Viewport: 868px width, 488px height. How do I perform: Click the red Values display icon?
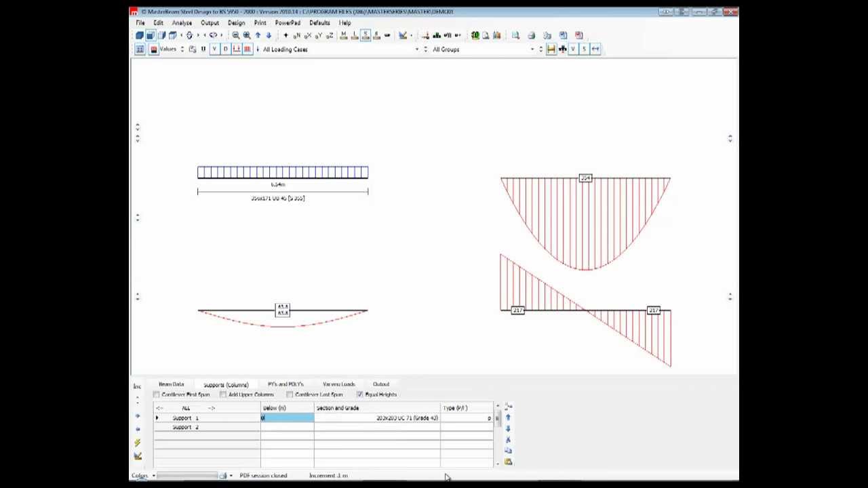[154, 49]
